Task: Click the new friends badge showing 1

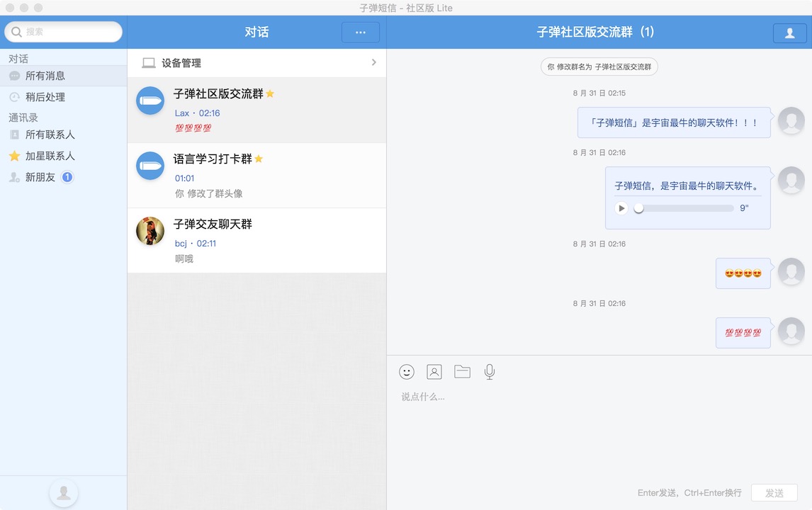Action: (x=67, y=177)
